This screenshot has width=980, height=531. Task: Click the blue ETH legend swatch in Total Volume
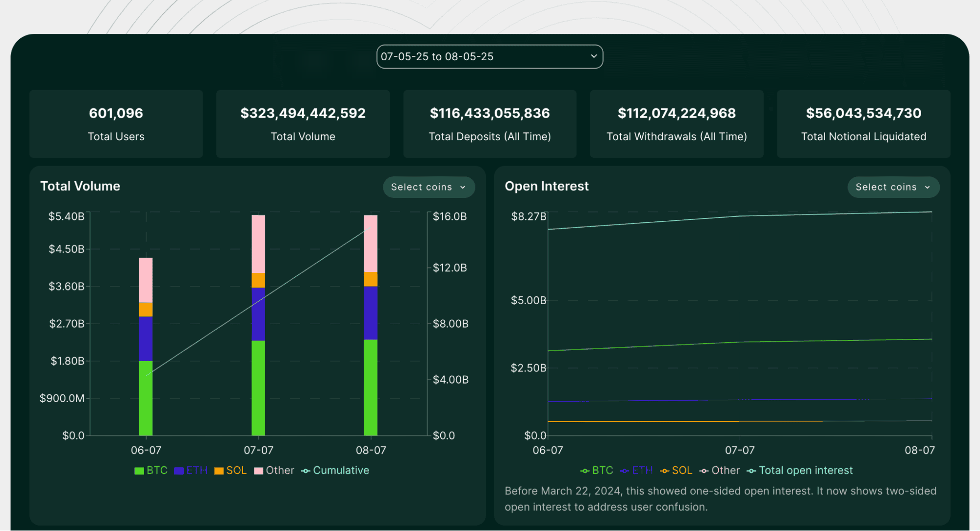click(179, 471)
